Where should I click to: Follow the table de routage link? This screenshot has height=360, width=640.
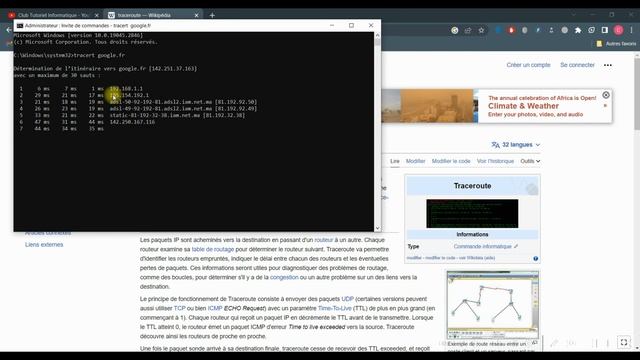click(x=213, y=249)
